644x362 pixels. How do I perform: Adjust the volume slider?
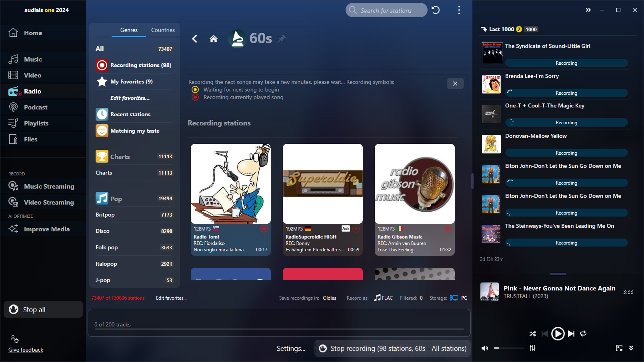(x=509, y=348)
